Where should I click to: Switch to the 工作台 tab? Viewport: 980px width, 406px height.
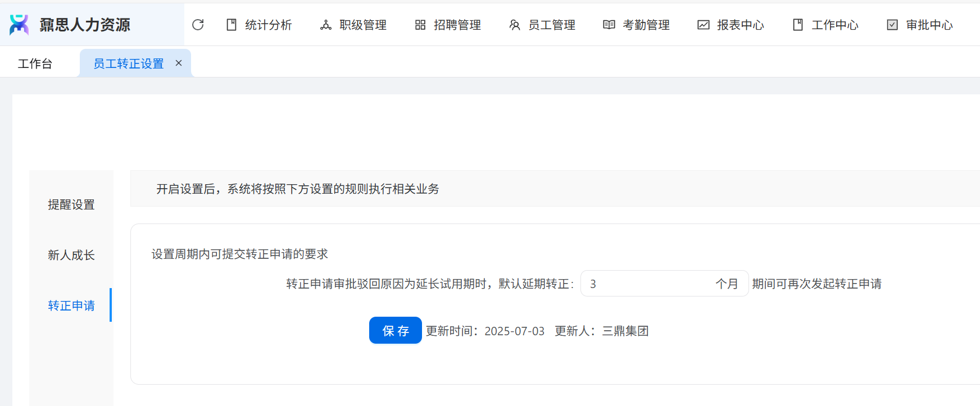pyautogui.click(x=35, y=63)
